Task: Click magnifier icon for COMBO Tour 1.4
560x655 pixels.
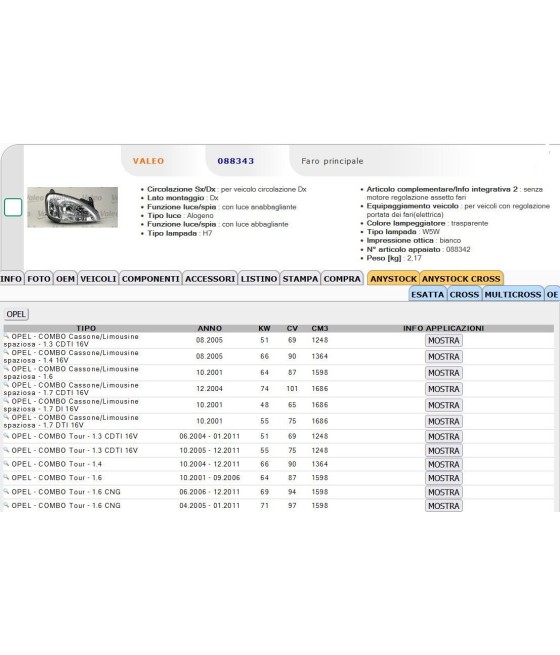Action: (6, 464)
